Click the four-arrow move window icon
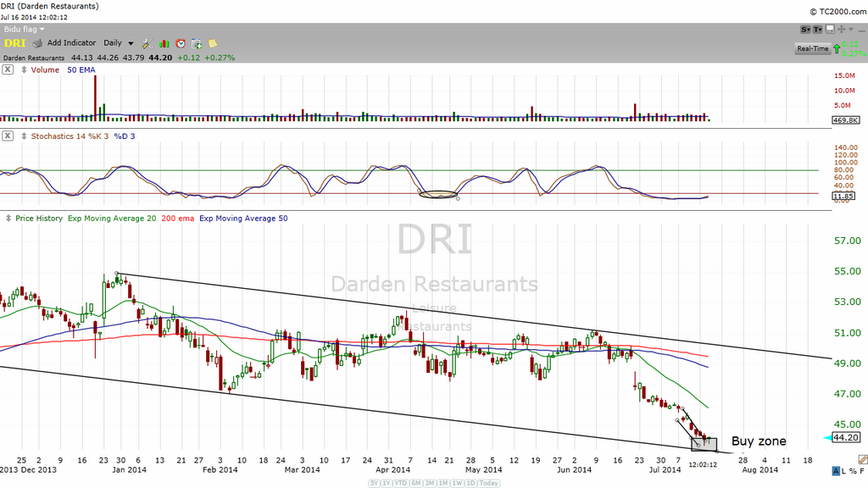868x488 pixels. tap(842, 30)
